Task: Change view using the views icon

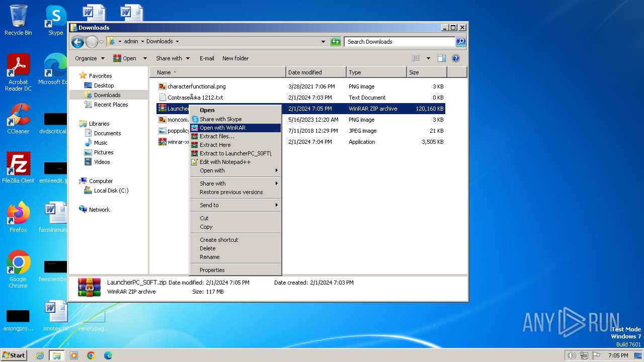Action: point(416,58)
